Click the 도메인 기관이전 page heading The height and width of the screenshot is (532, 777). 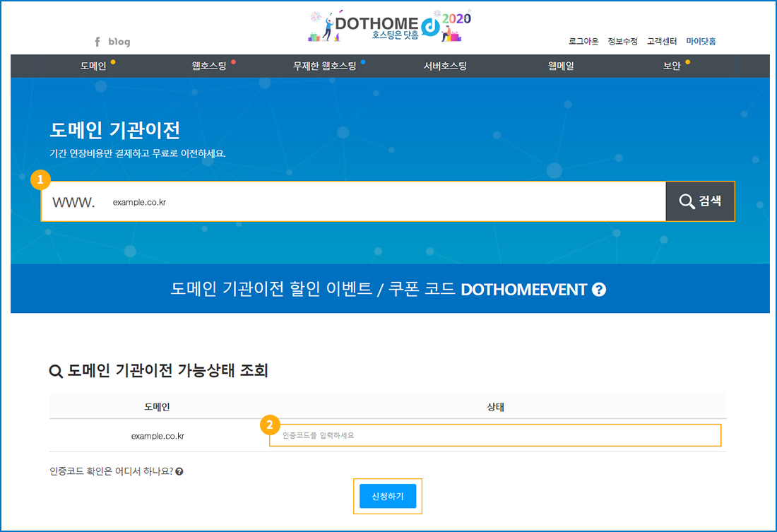114,130
